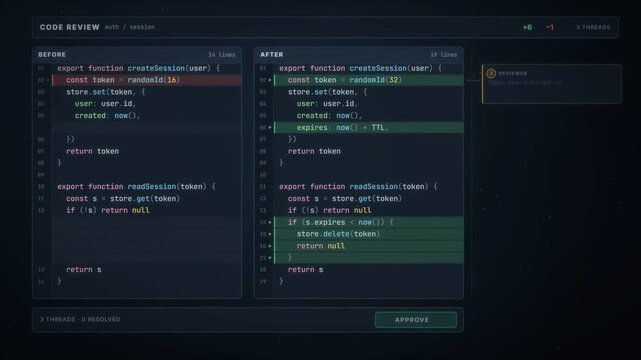
Task: Click 'export function createSession(user) {' in AFTER pane
Action: point(361,68)
